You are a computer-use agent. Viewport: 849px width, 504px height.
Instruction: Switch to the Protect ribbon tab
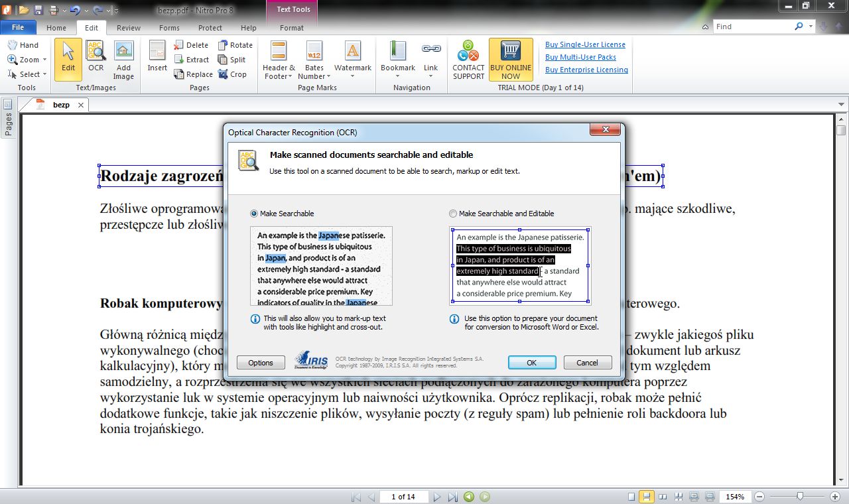click(x=210, y=28)
